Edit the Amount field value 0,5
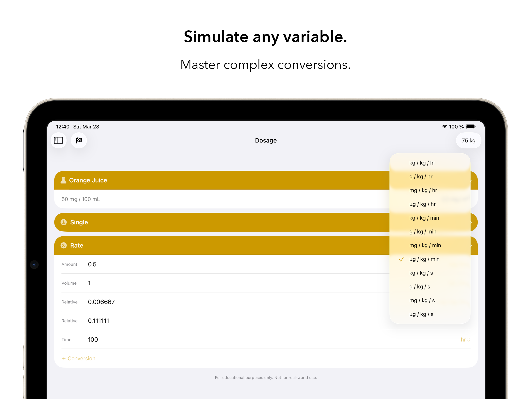The width and height of the screenshot is (532, 399). (x=92, y=264)
